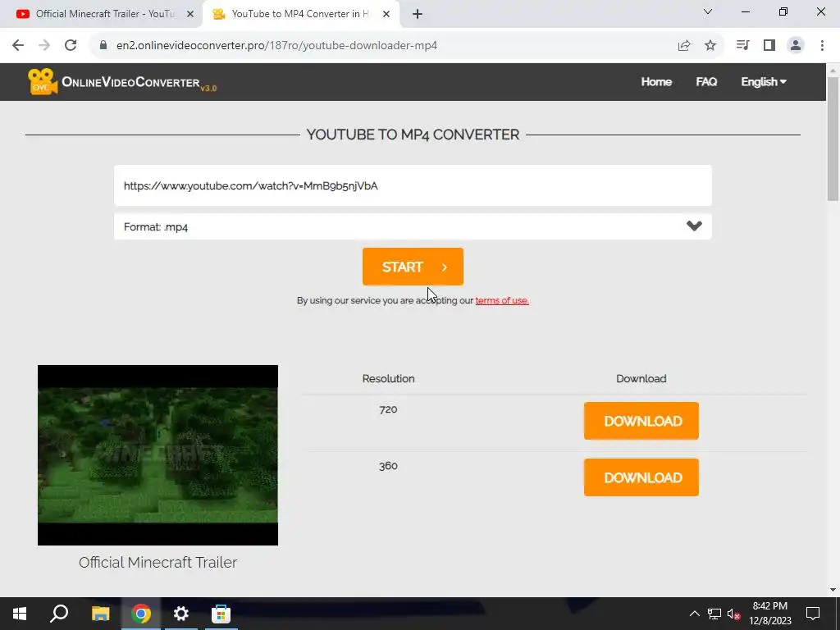
Task: Expand the English language dropdown
Action: tap(764, 82)
